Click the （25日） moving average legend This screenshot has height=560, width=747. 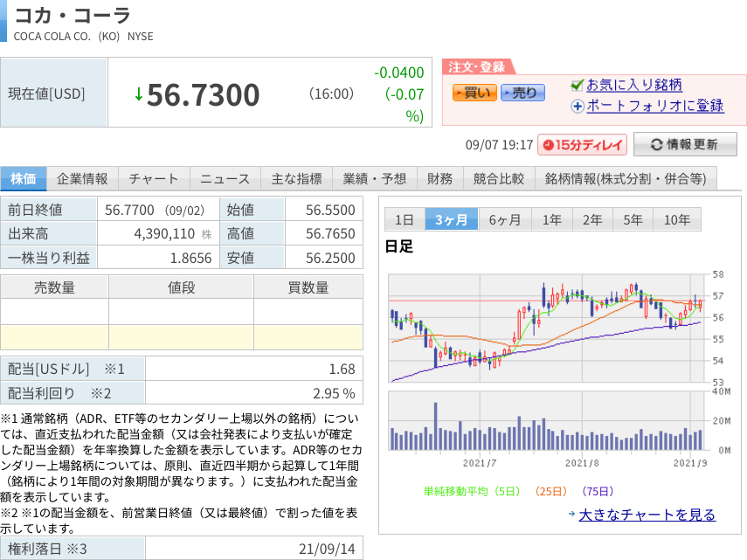(551, 492)
